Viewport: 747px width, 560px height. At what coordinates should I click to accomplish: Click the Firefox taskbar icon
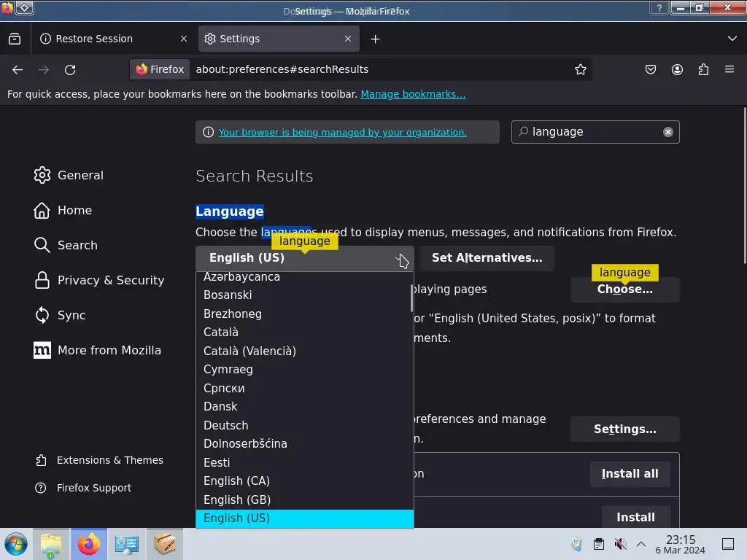(x=89, y=544)
